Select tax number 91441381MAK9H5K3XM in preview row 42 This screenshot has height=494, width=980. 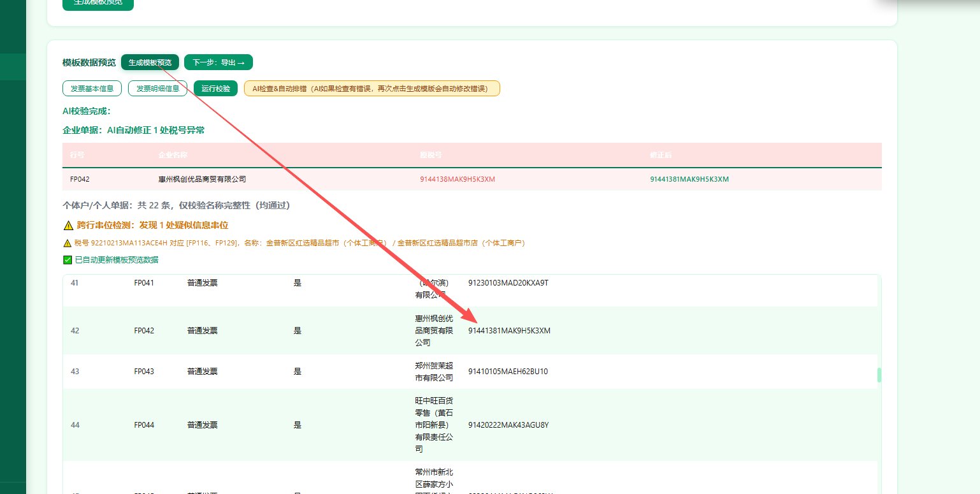click(x=509, y=330)
